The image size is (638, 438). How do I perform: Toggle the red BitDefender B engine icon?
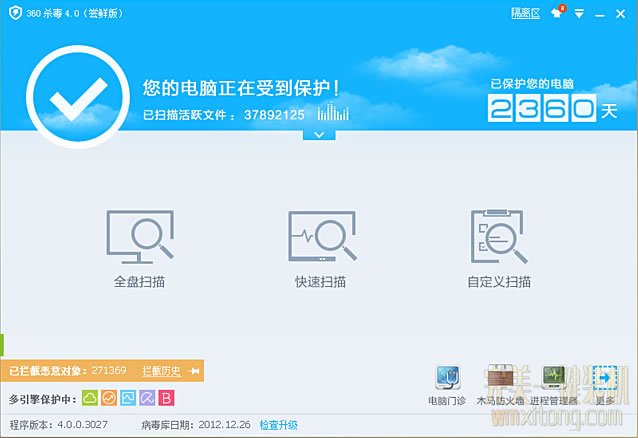(x=166, y=398)
